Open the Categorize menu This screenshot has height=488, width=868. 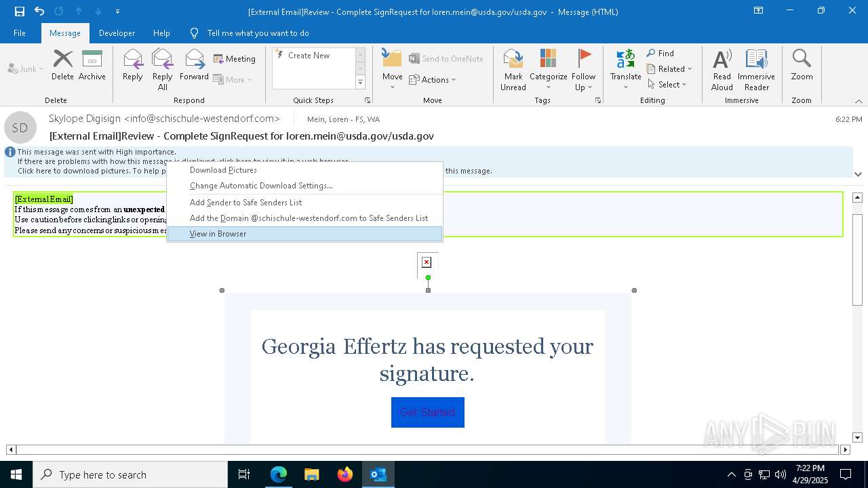(548, 69)
